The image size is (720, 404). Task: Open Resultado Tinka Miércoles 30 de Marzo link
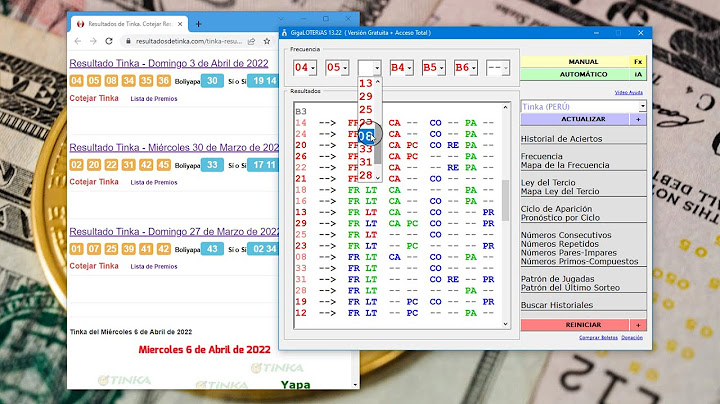pyautogui.click(x=174, y=147)
